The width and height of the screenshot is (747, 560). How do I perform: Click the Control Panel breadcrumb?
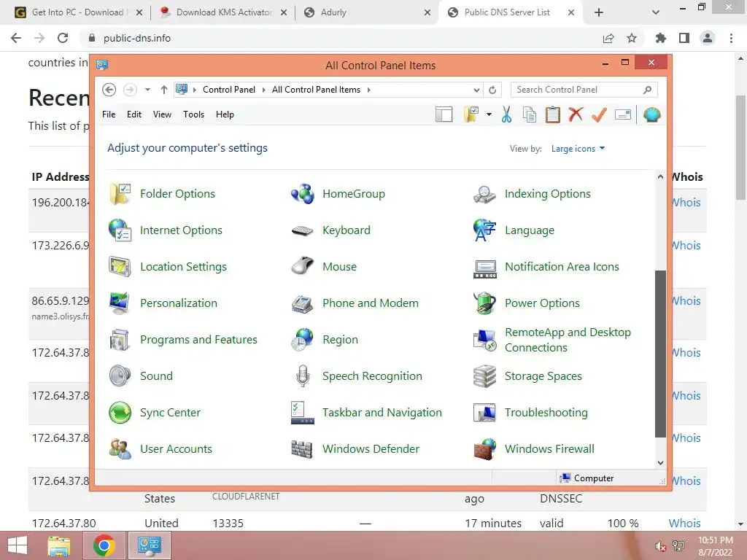228,90
